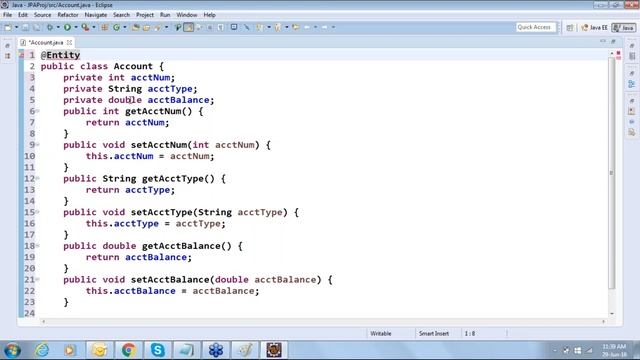Click the Smart Insert status bar entry
640x360 pixels.
pos(434,333)
